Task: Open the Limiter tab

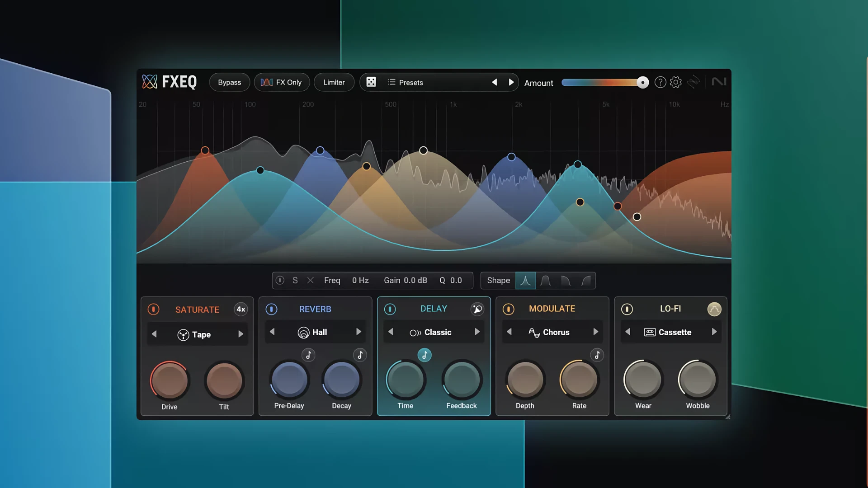Action: (334, 82)
